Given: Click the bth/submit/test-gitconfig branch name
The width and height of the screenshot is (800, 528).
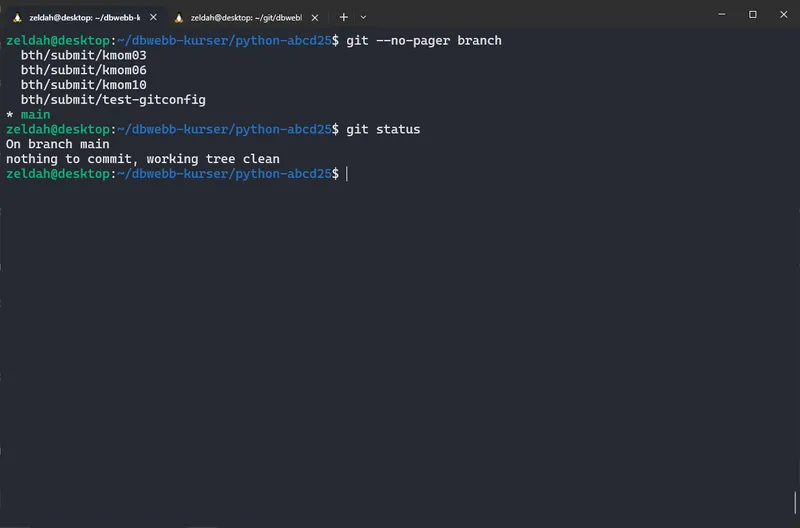Looking at the screenshot, I should click(x=113, y=100).
